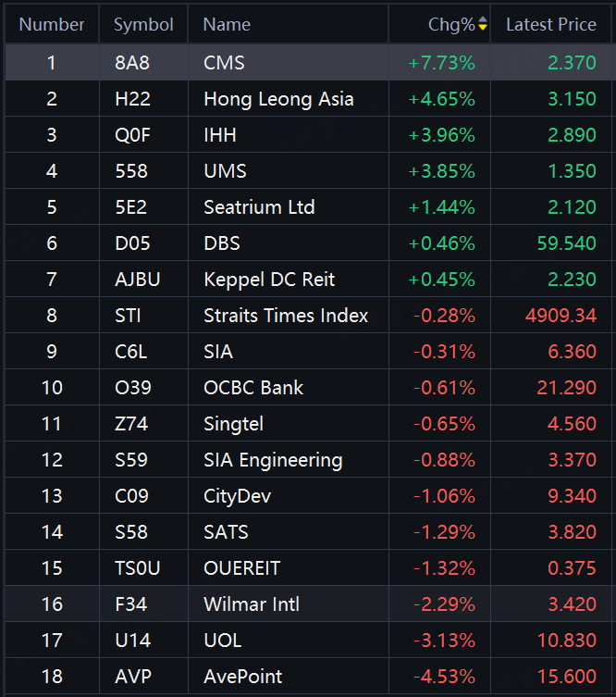Click symbol S58
The height and width of the screenshot is (697, 616).
(131, 532)
